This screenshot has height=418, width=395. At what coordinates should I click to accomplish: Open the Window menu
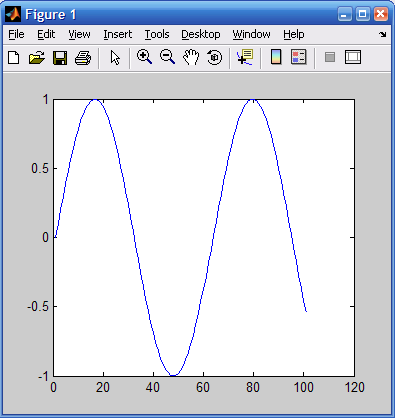coord(252,34)
